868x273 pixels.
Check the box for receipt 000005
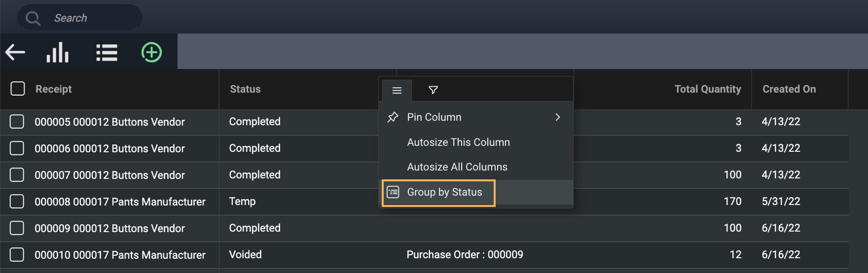pyautogui.click(x=17, y=122)
